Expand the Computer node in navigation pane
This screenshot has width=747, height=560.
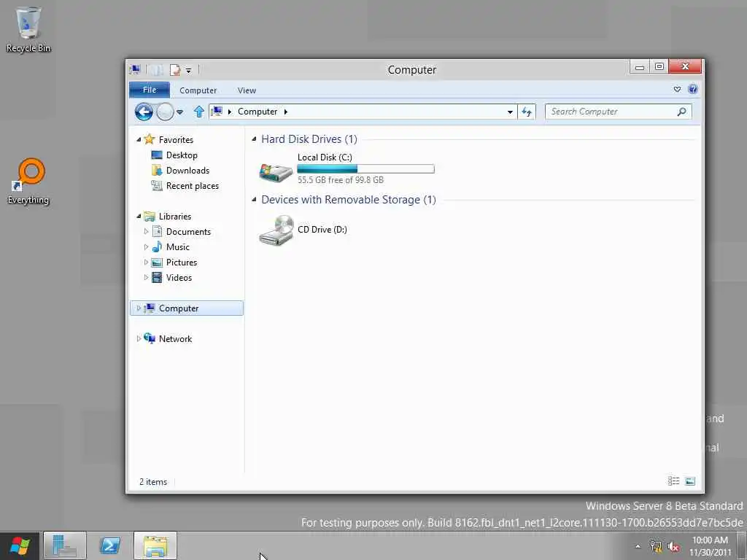tap(139, 308)
